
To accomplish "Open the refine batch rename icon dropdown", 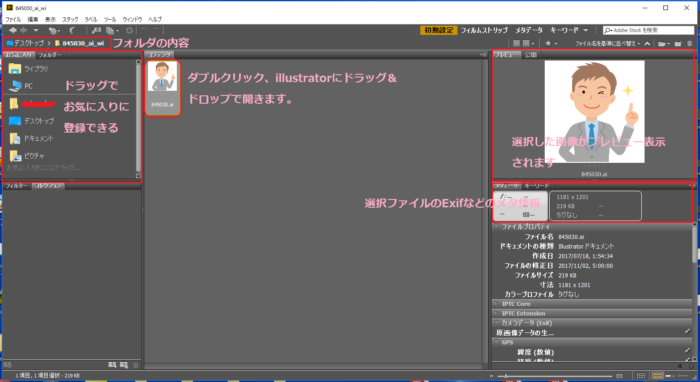I will [112, 30].
